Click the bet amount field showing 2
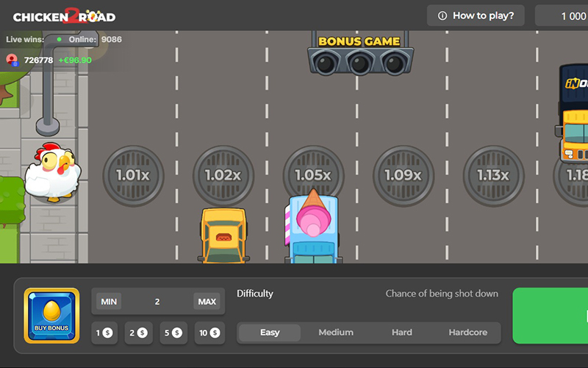The width and height of the screenshot is (588, 368). (x=158, y=302)
